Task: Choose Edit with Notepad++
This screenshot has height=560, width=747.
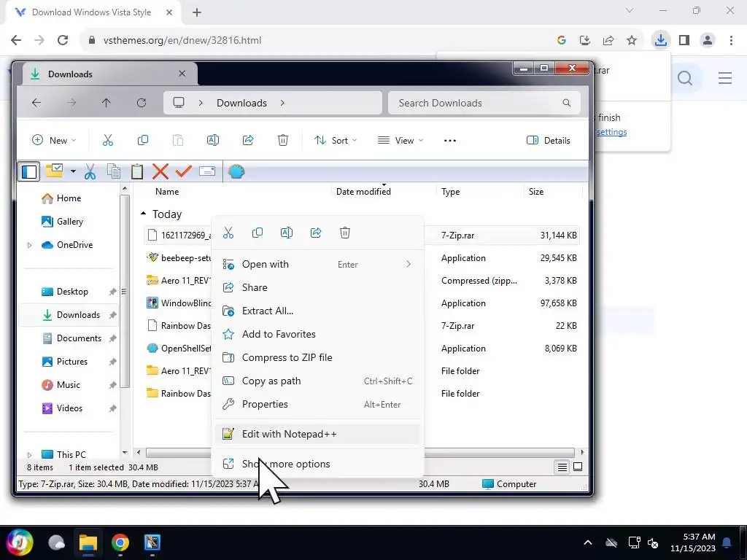Action: [x=317, y=435]
